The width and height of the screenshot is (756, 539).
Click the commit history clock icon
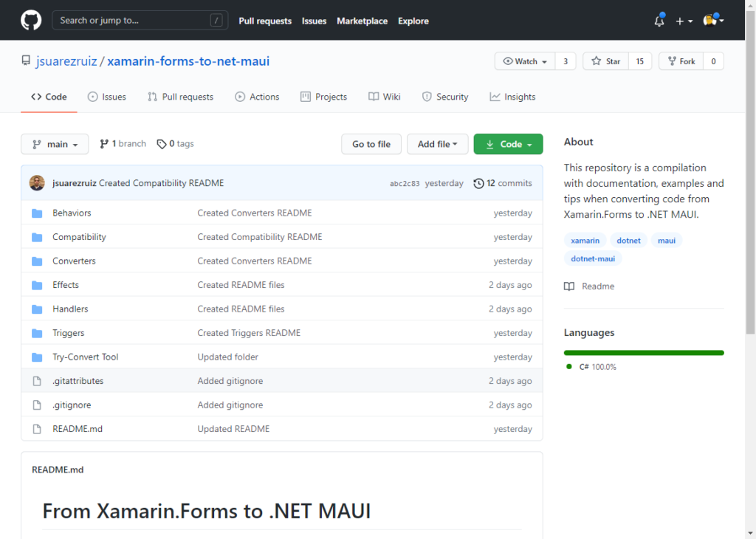click(x=478, y=183)
